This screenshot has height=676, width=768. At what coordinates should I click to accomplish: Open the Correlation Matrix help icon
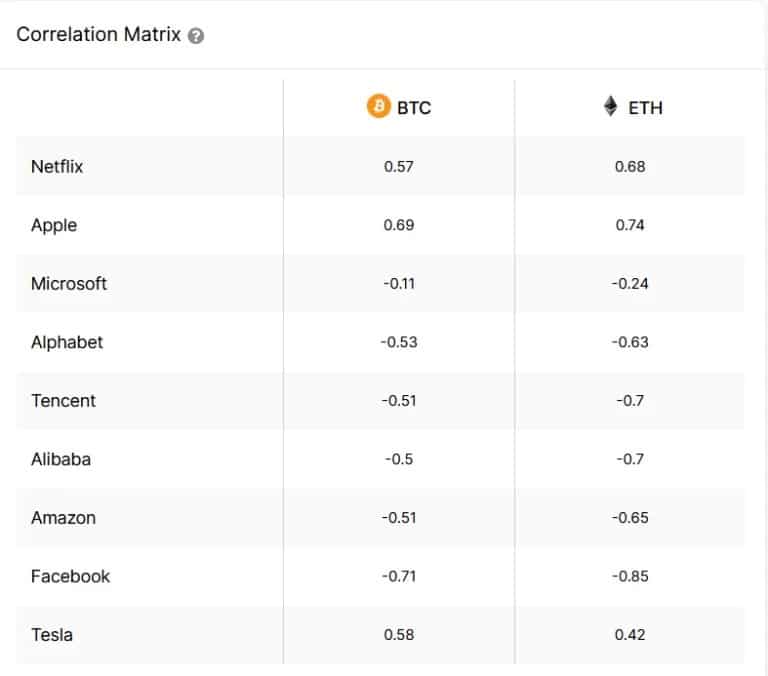tap(196, 36)
